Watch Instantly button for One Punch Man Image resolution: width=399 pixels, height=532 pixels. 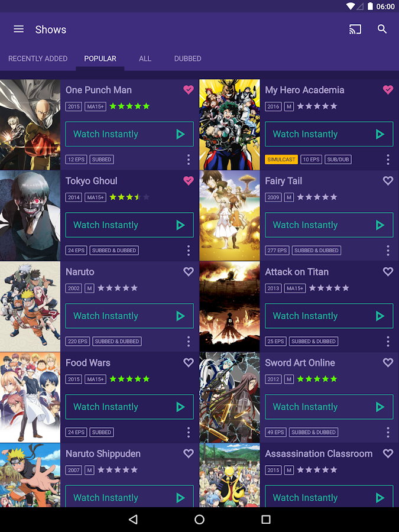point(129,134)
